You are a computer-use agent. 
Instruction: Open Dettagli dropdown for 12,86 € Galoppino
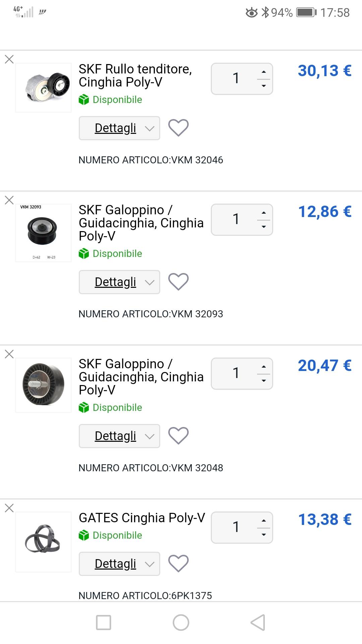pos(119,282)
